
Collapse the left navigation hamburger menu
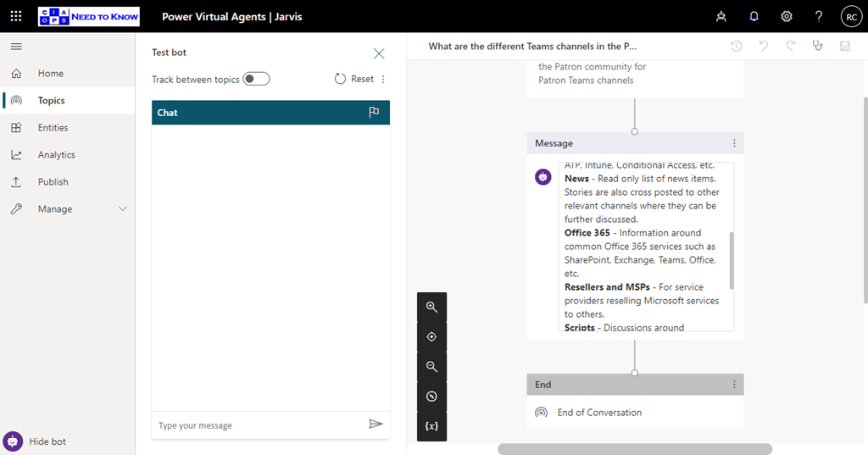coord(16,47)
